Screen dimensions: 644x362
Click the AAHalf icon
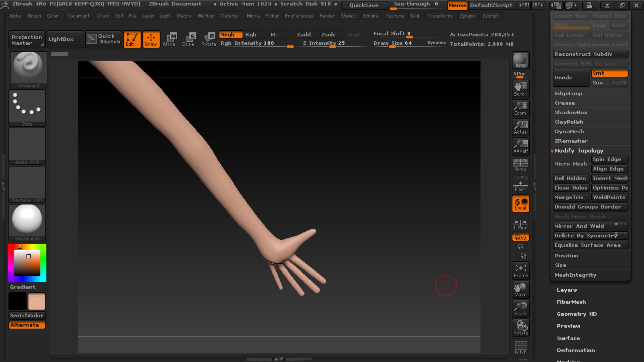pos(520,146)
